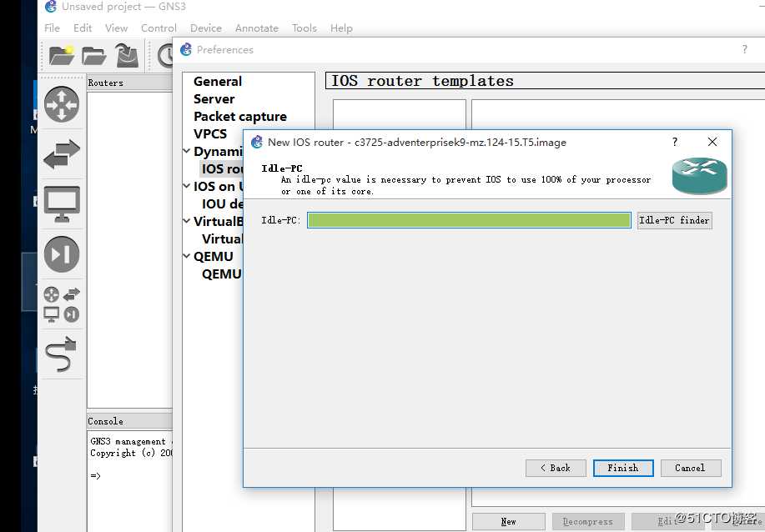This screenshot has width=765, height=532.
Task: Collapse the IOS on UNIX tree section
Action: click(186, 186)
